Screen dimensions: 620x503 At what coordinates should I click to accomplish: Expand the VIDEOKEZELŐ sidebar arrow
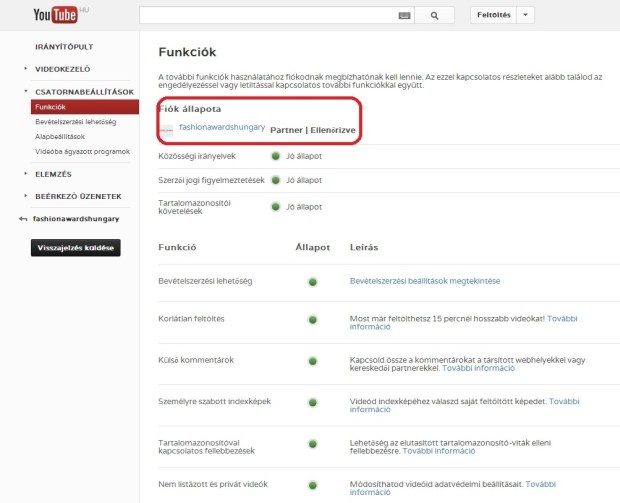point(25,68)
